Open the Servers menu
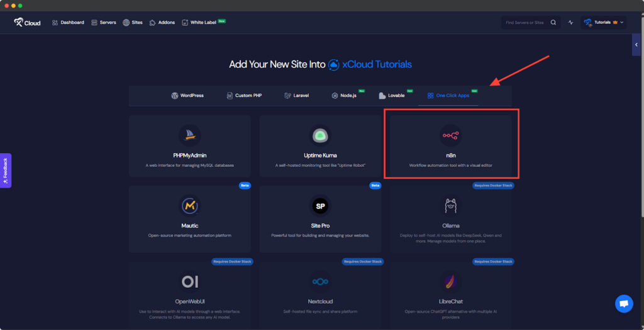The image size is (644, 330). 103,23
